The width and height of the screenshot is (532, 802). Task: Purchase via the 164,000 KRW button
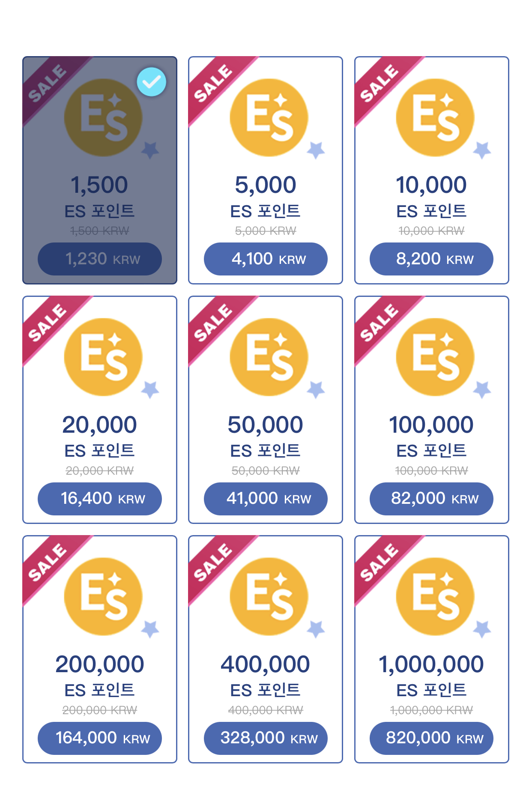point(100,738)
